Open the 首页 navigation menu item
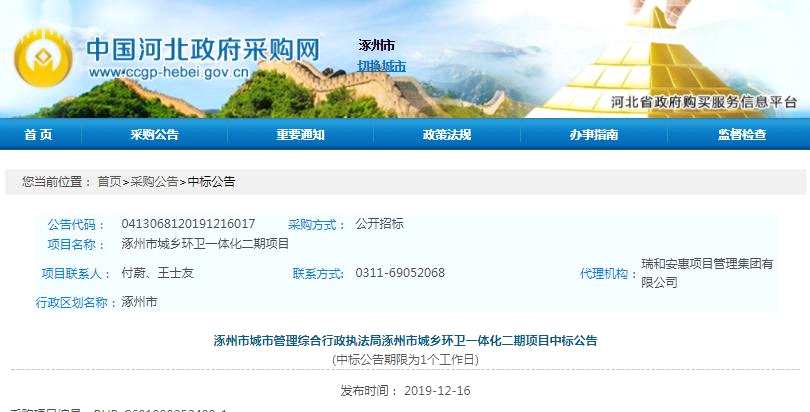 39,135
